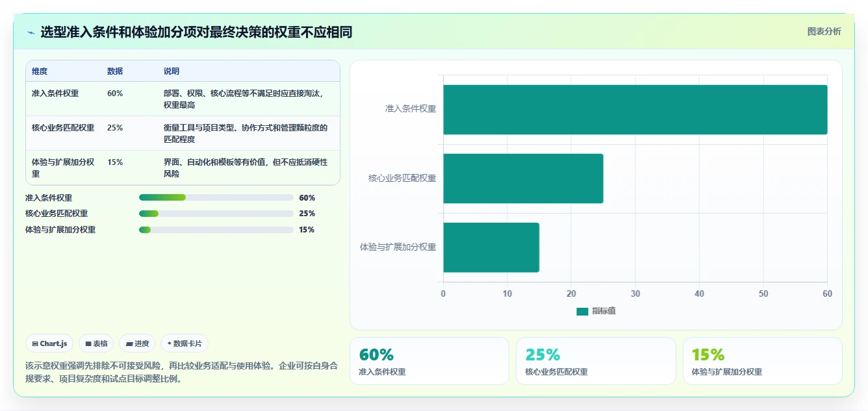Click the footnote paragraph starting 该示意权重强调
Screen dimensions: 868x411
(181, 372)
